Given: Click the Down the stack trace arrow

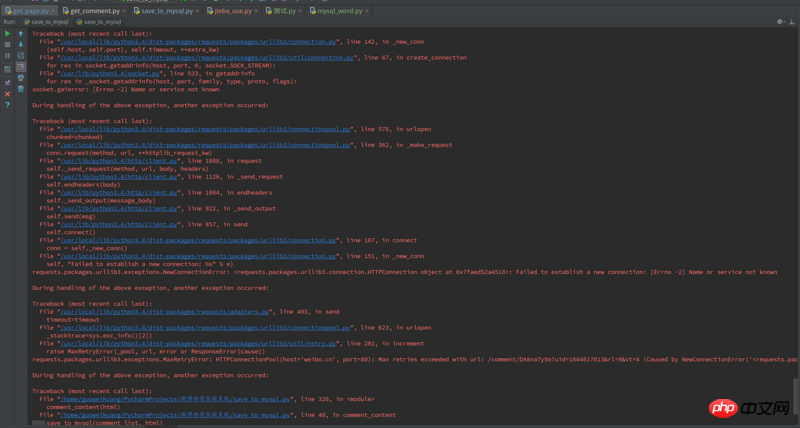Looking at the screenshot, I should [x=20, y=45].
